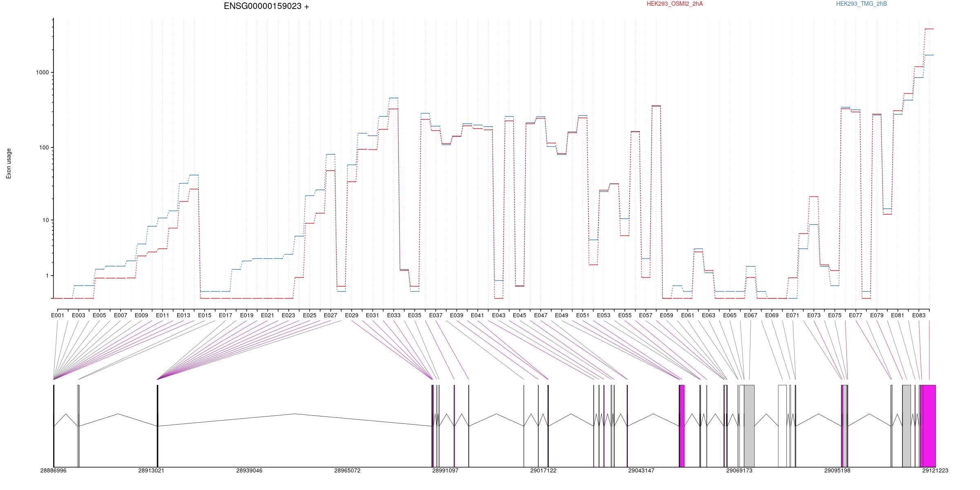980x490 pixels.
Task: Click exon label E015
Action: pos(205,315)
